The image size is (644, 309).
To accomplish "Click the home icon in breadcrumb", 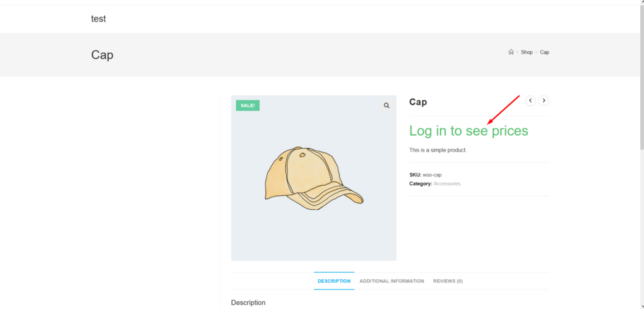I will pyautogui.click(x=511, y=52).
